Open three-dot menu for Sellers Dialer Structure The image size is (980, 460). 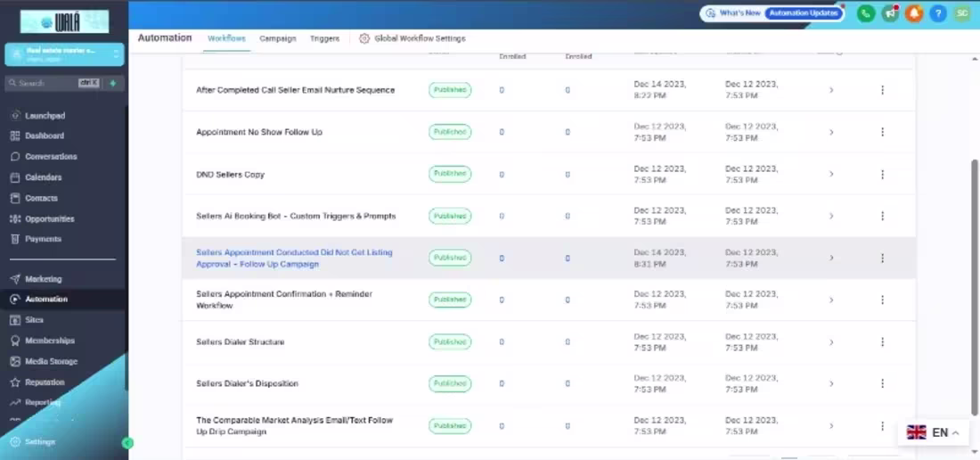click(882, 341)
